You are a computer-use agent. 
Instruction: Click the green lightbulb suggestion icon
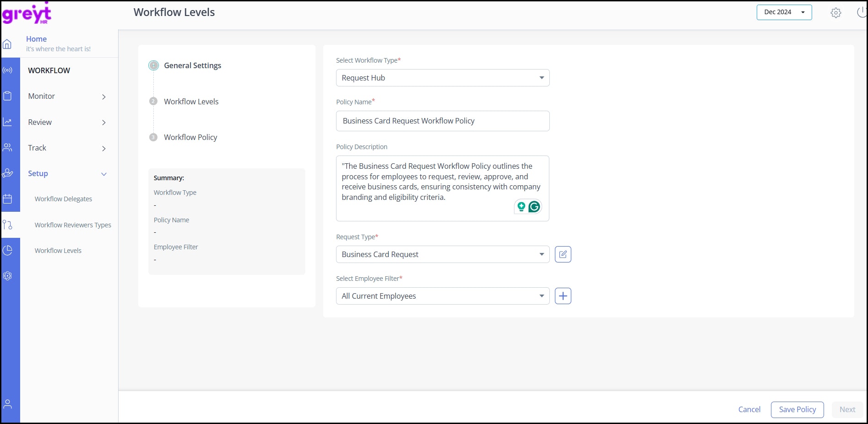click(521, 207)
